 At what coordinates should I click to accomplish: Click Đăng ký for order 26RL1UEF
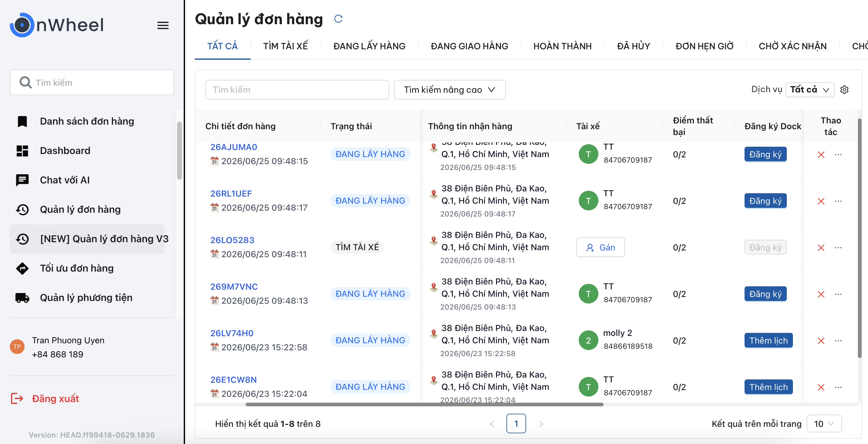pyautogui.click(x=765, y=201)
